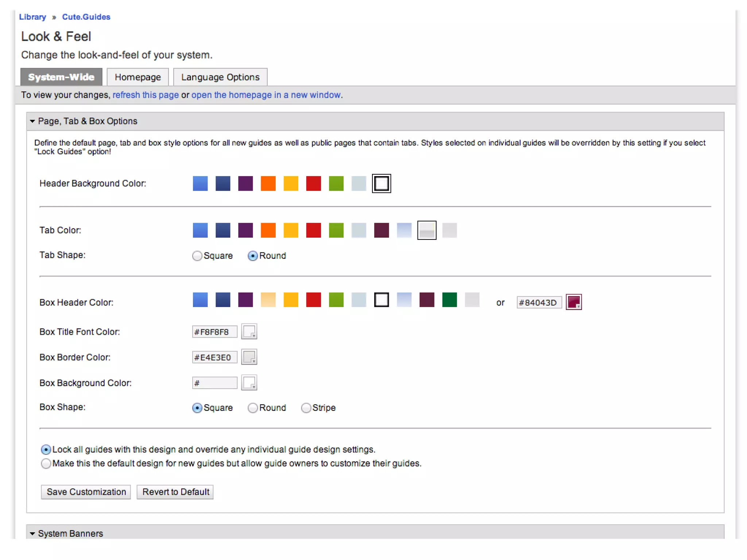Screen dimensions: 747x560
Task: Open Box Background Color picker icon
Action: tap(249, 382)
